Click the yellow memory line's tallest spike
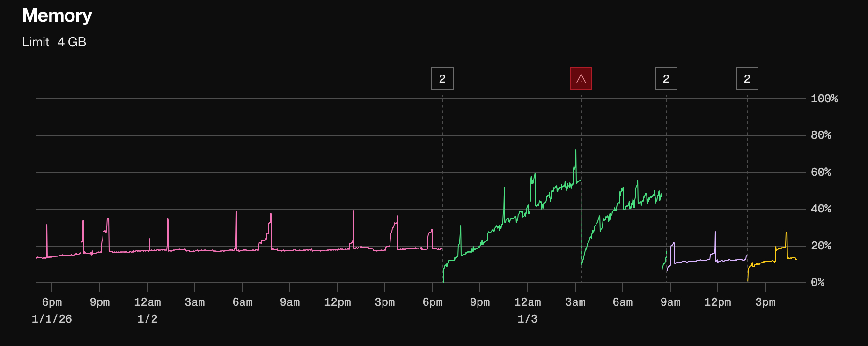This screenshot has width=868, height=346. [787, 233]
